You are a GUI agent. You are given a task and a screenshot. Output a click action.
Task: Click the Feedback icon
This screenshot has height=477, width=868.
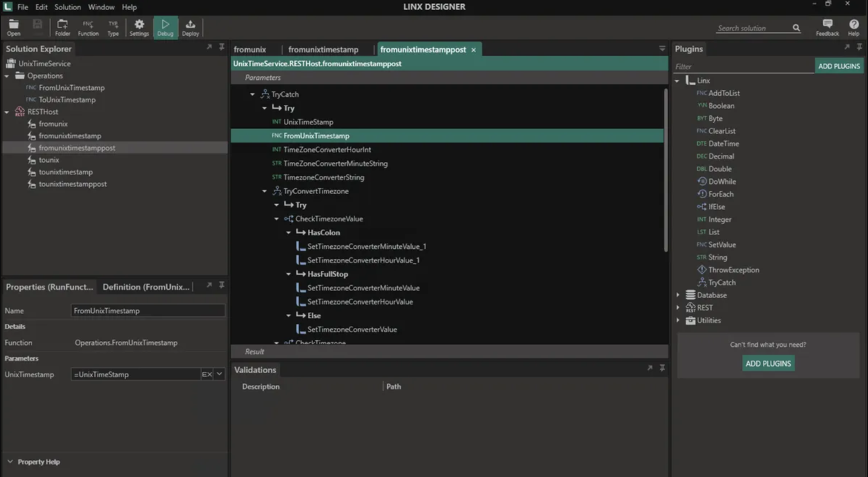click(x=827, y=26)
